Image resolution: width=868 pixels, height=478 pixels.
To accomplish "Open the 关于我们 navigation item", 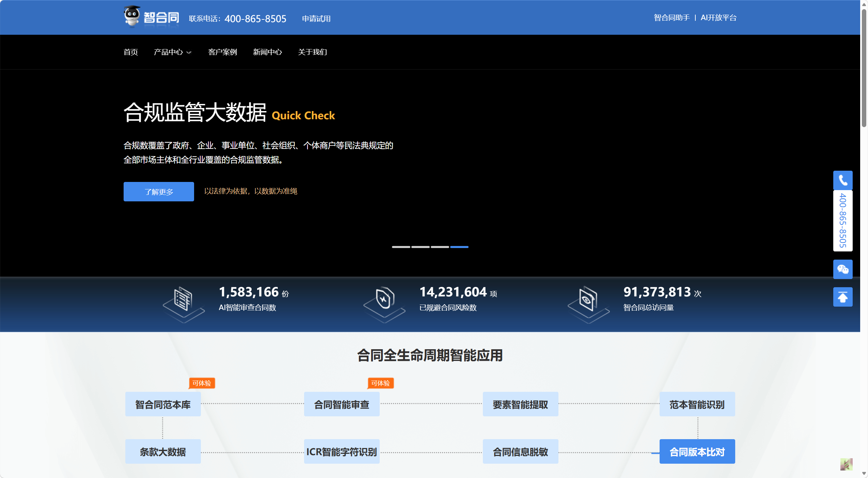I will (x=313, y=52).
